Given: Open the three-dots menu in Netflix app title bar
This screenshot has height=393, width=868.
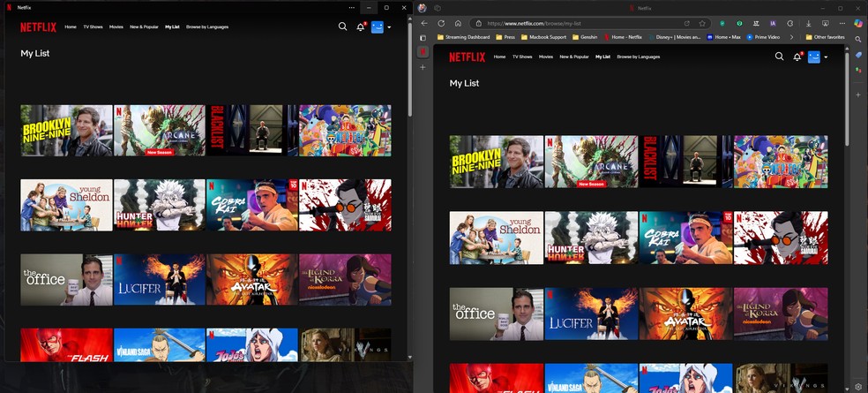Looking at the screenshot, I should coord(352,8).
